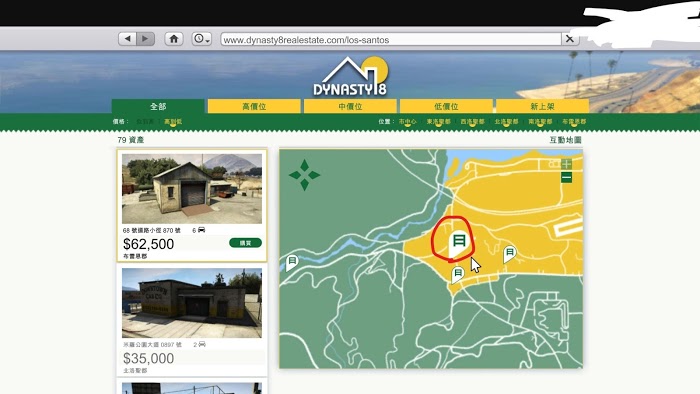The width and height of the screenshot is (700, 394).
Task: Filter by 市中心 location
Action: coord(407,121)
